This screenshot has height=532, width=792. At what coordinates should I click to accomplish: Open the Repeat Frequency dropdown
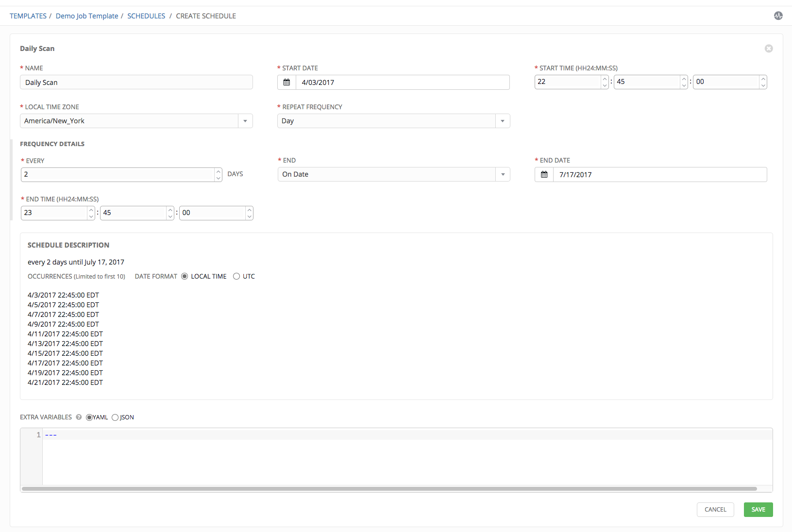point(503,121)
